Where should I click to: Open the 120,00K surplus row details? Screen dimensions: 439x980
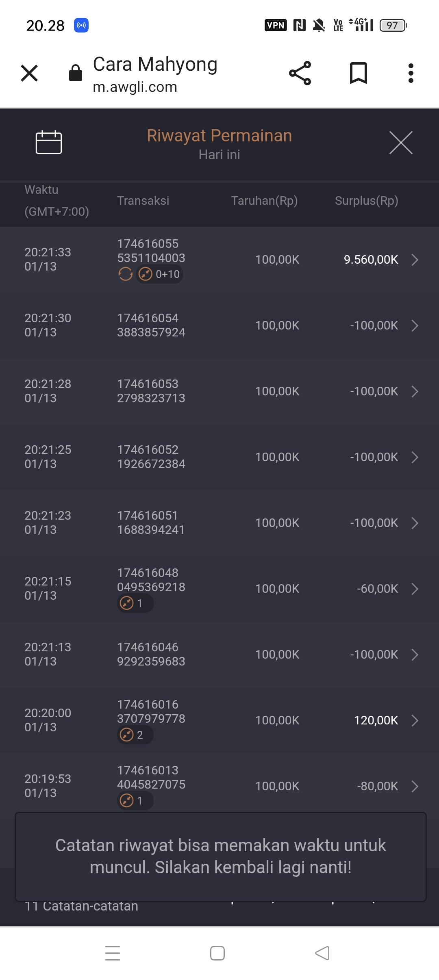[x=415, y=720]
